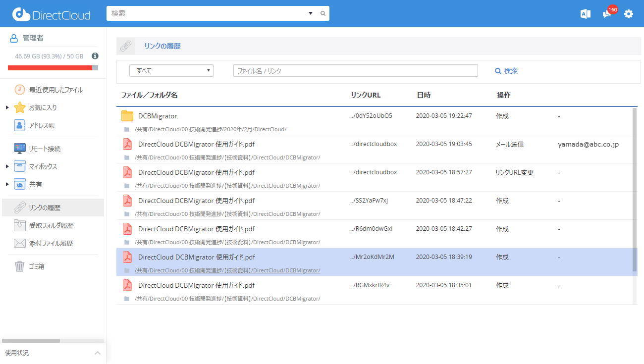
Task: Open 最近使用したファイル clock icon
Action: pyautogui.click(x=19, y=90)
